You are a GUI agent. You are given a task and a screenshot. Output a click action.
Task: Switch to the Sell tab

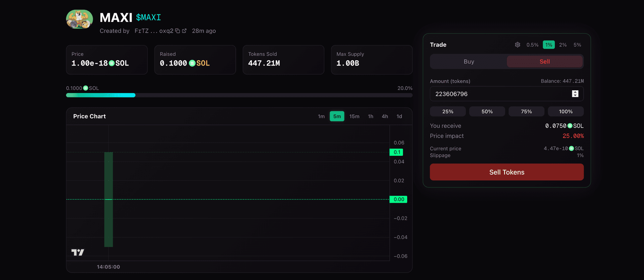click(544, 61)
